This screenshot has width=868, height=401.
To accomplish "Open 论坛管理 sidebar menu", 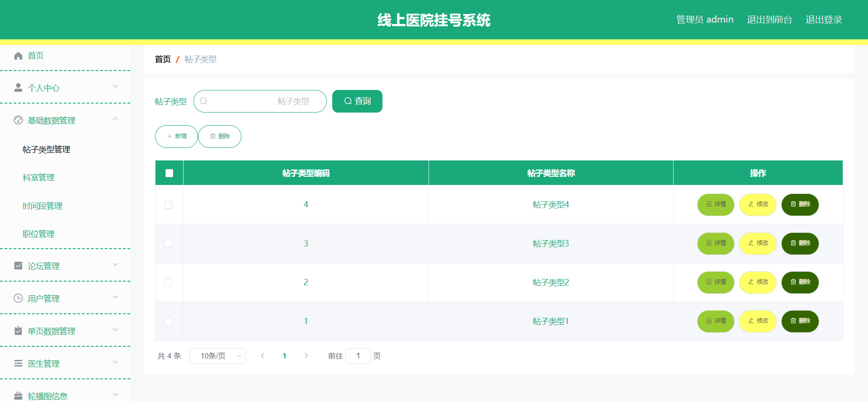I will click(x=65, y=266).
